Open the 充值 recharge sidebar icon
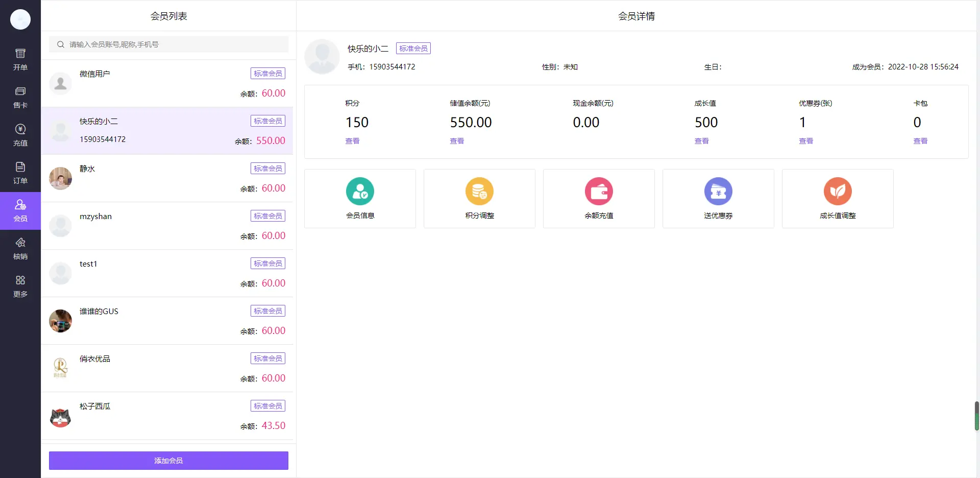 tap(20, 135)
